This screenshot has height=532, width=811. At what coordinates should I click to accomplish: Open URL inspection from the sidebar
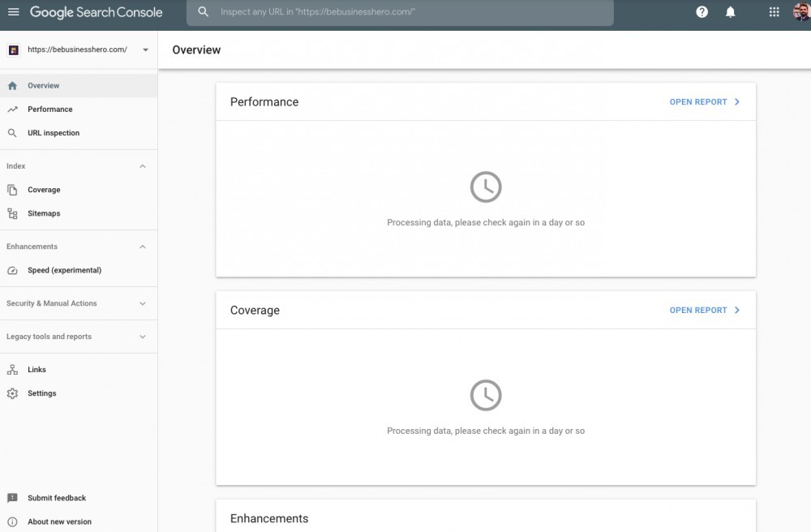(x=79, y=133)
